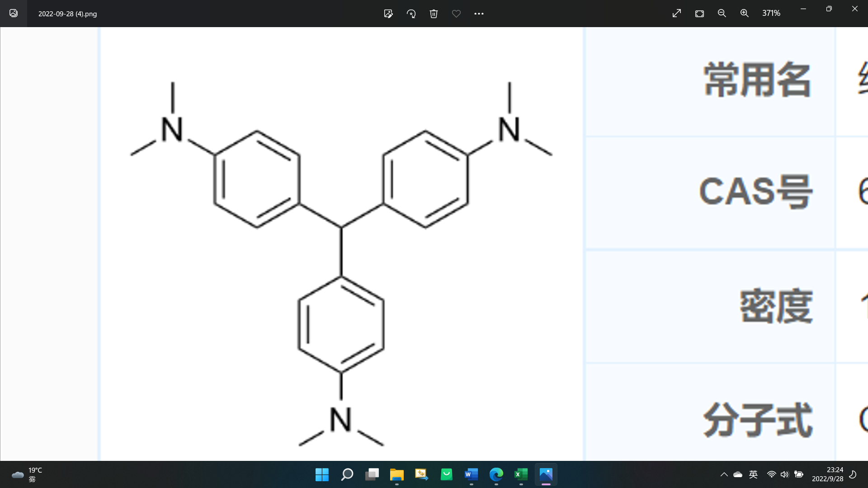
Task: Expand the system tray hidden icons chevron
Action: [x=724, y=474]
